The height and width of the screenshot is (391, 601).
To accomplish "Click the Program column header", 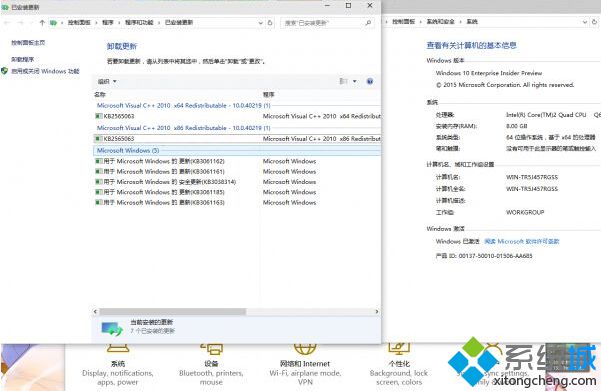I will [268, 94].
